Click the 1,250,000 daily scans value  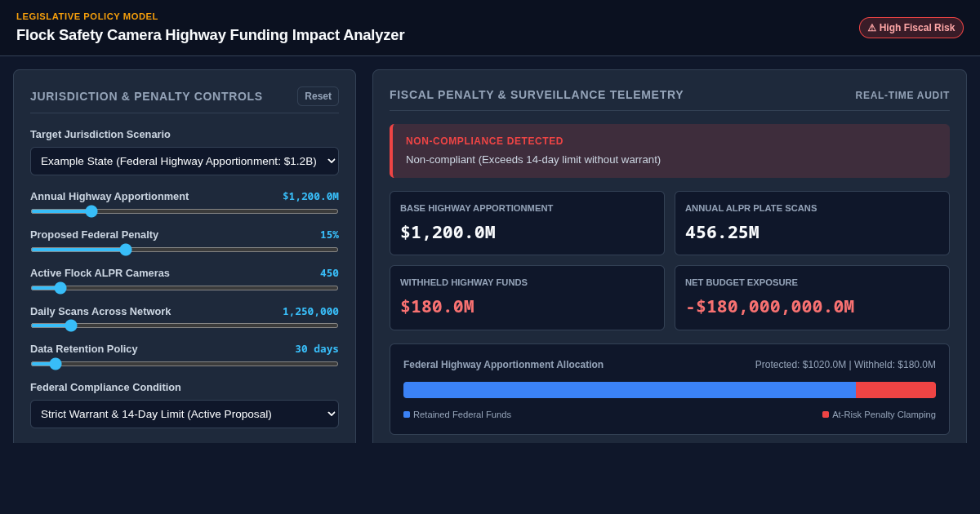coord(310,312)
